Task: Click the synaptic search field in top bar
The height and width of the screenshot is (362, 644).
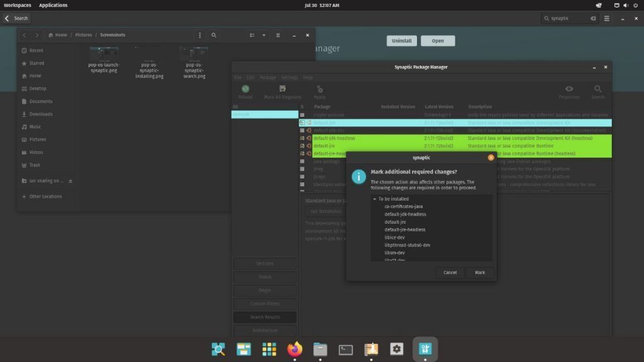Action: tap(566, 18)
